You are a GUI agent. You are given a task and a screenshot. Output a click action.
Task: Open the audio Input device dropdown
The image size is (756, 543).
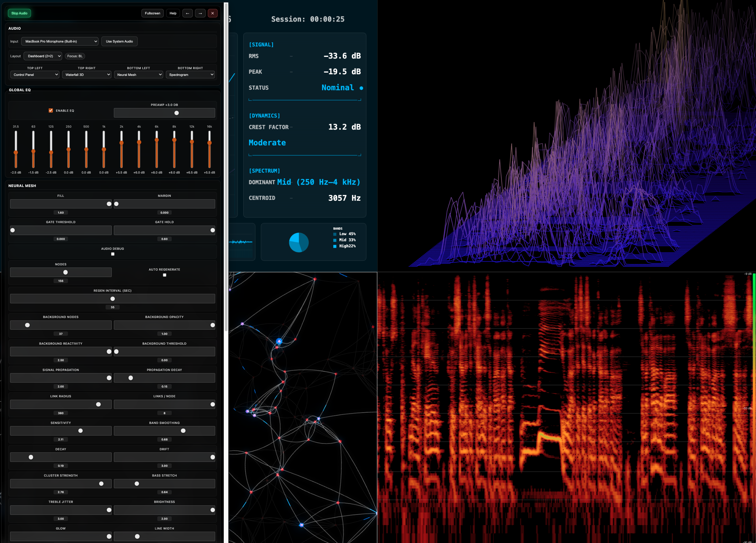(60, 41)
